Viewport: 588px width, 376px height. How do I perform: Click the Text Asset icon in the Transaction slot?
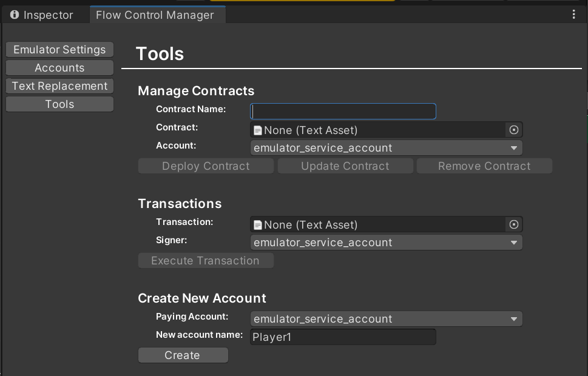[x=257, y=224]
